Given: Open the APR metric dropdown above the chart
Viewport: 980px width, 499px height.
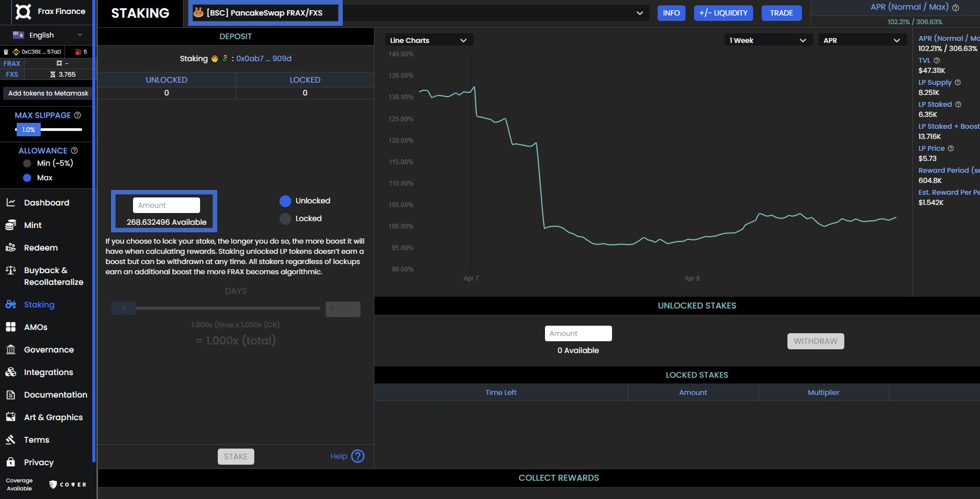Looking at the screenshot, I should (861, 40).
